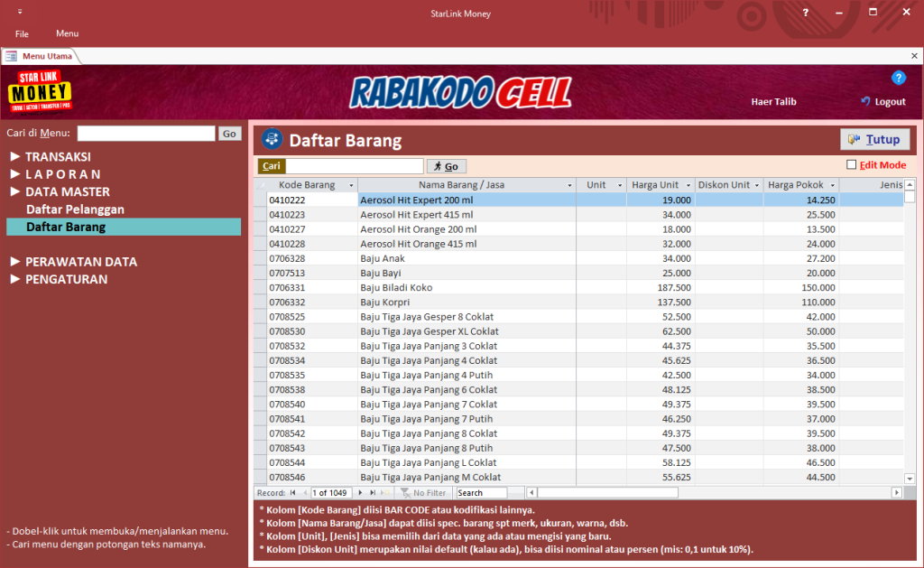Open the Kode Barang column filter dropdown
Image resolution: width=924 pixels, height=568 pixels.
tap(351, 185)
